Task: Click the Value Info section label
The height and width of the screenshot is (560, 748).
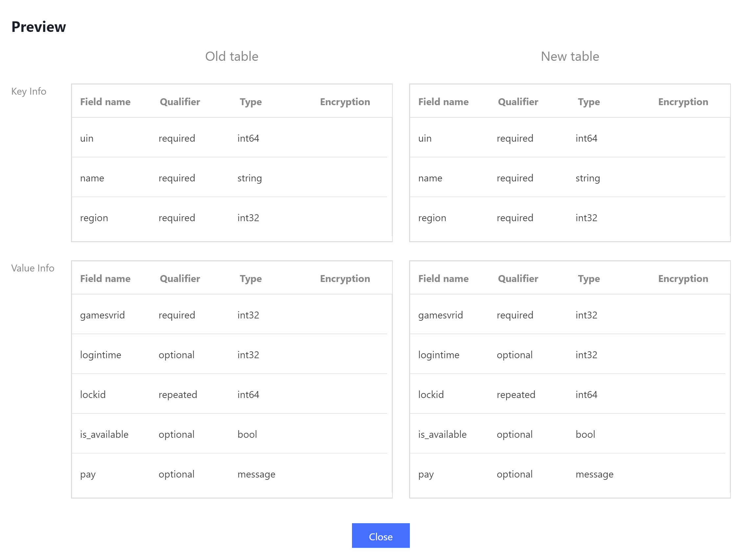Action: pos(33,268)
